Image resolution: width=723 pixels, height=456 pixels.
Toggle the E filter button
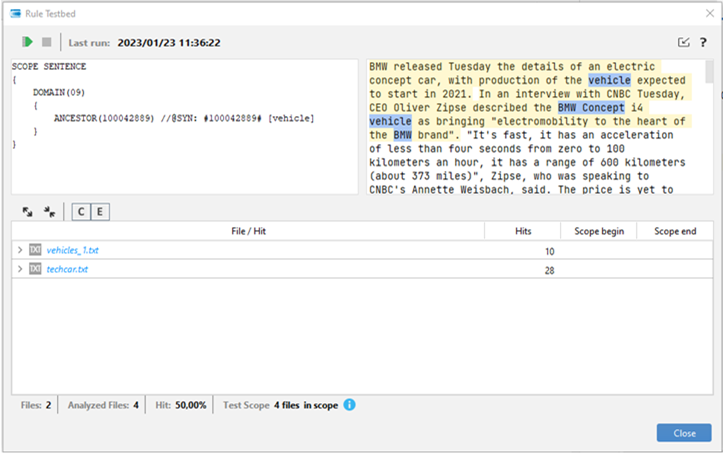pos(99,212)
